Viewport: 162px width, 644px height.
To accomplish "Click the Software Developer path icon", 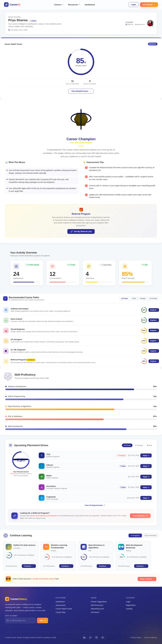I will coord(6,310).
